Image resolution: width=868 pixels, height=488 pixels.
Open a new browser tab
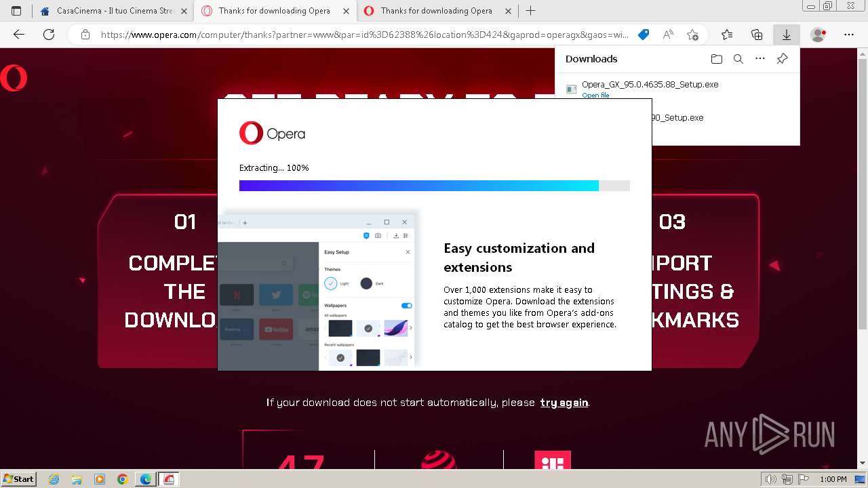(x=530, y=11)
